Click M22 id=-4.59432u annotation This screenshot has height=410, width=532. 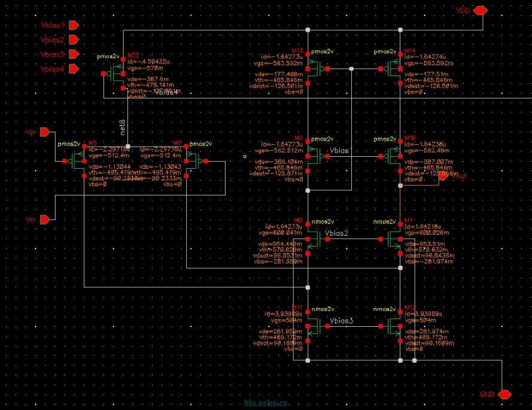(x=148, y=62)
